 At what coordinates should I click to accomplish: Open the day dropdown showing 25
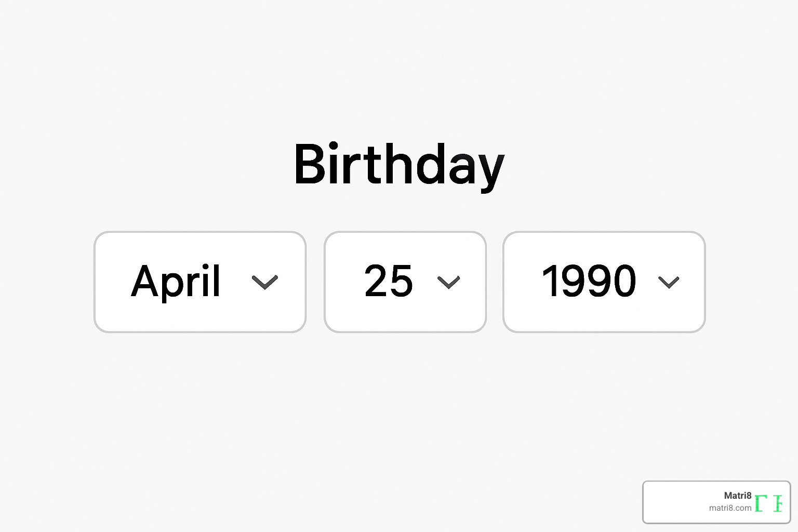405,282
